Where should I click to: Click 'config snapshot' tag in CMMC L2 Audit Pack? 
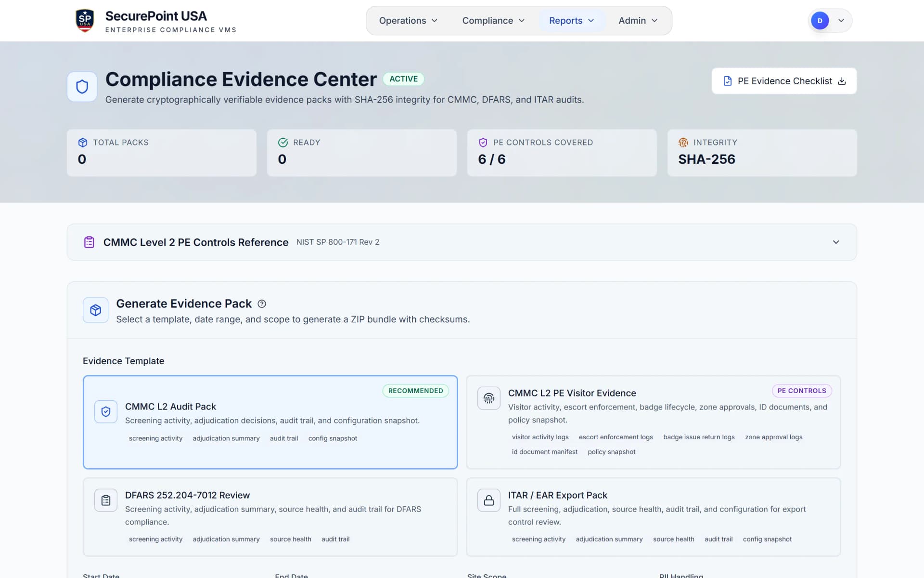pyautogui.click(x=333, y=438)
